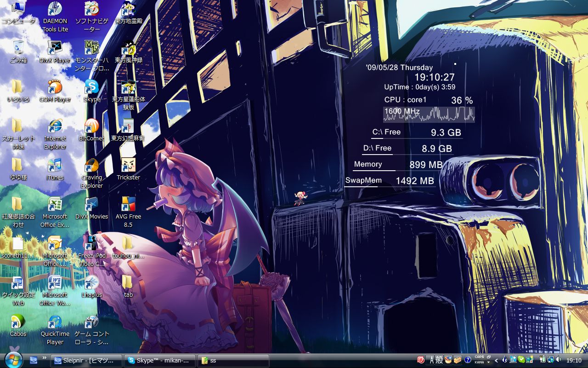Open the Windows Start menu orb
Viewport: 588px width, 368px height.
point(13,360)
